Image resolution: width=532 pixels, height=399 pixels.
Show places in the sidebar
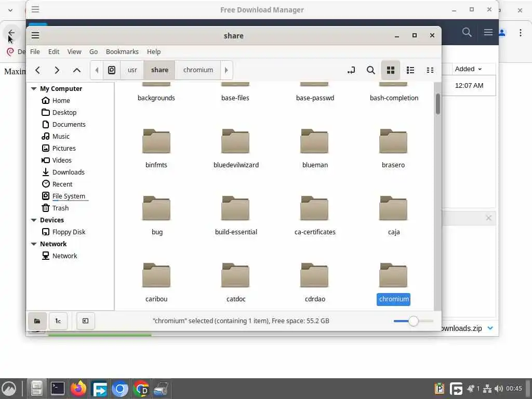coord(37,321)
